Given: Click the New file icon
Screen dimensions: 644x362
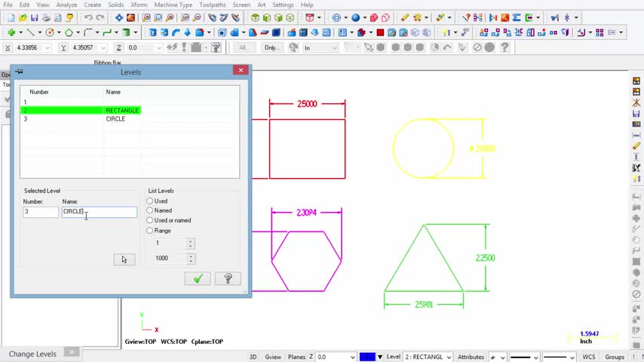Looking at the screenshot, I should pos(11,17).
